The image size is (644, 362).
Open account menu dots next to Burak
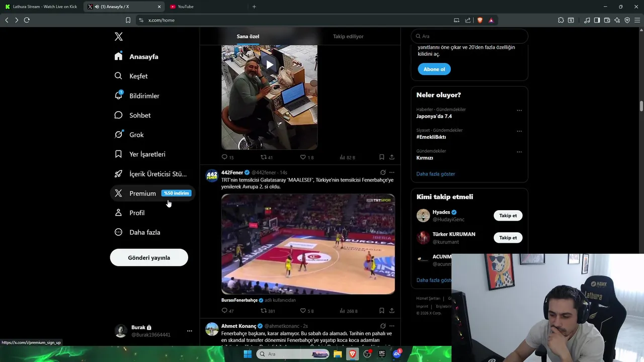coord(190,331)
